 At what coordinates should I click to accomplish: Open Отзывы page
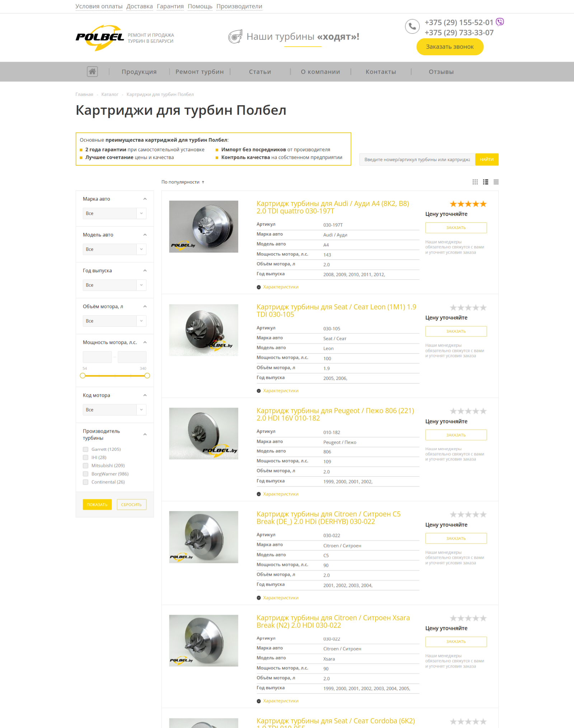point(441,71)
